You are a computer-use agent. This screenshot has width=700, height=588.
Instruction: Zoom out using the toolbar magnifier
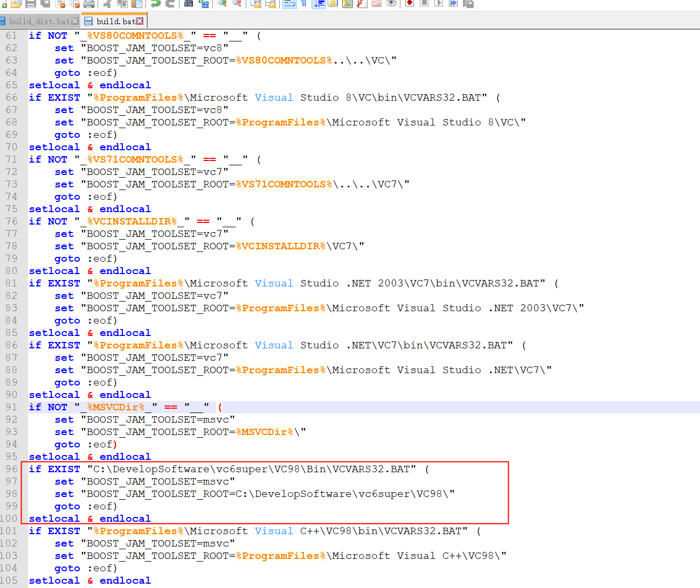click(x=237, y=3)
